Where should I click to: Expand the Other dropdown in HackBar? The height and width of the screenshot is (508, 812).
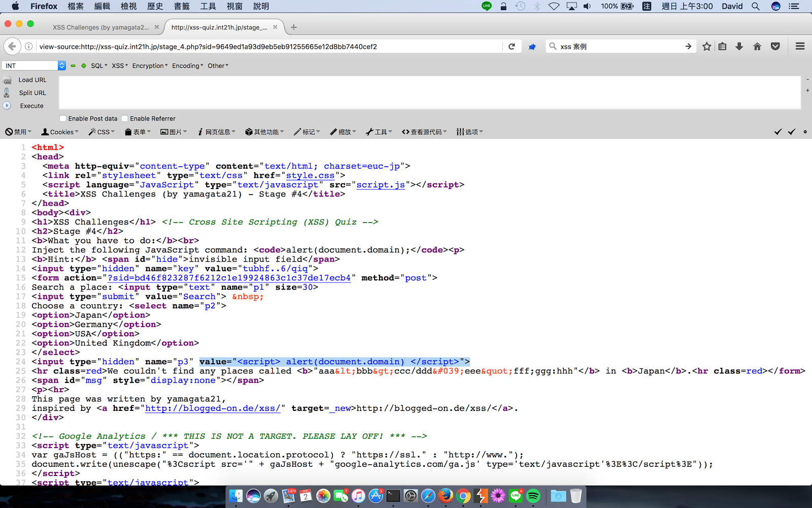click(218, 66)
